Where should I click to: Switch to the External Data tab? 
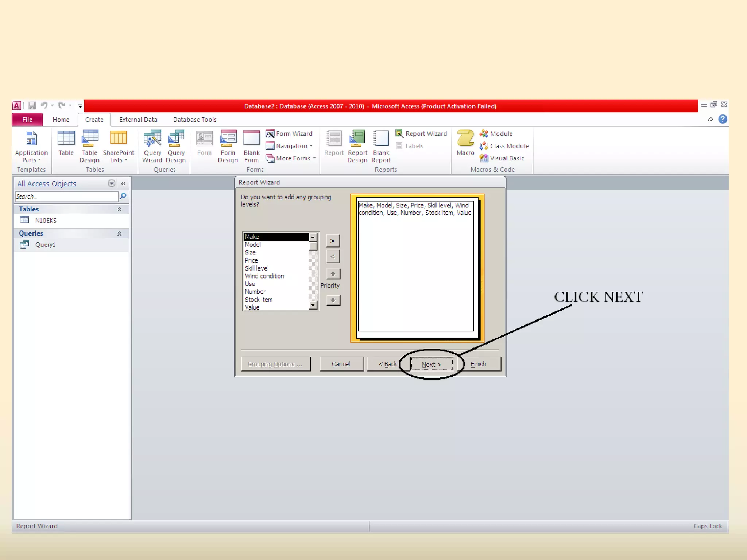(138, 120)
